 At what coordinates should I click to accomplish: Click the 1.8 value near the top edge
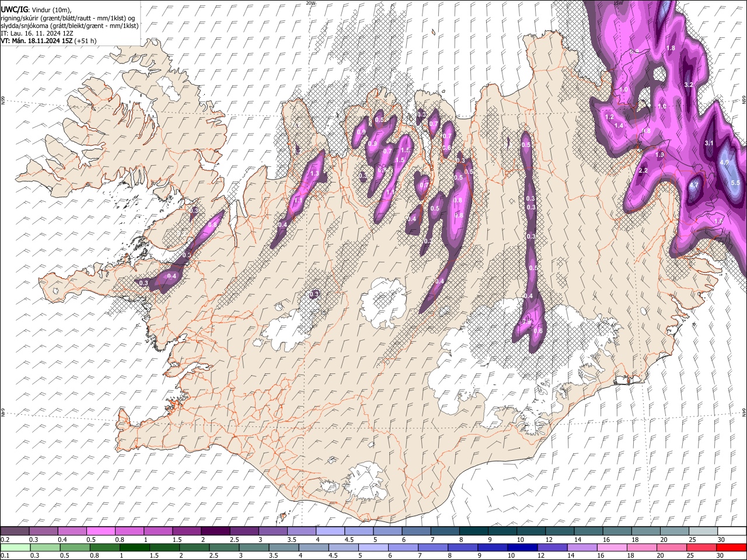[x=671, y=48]
